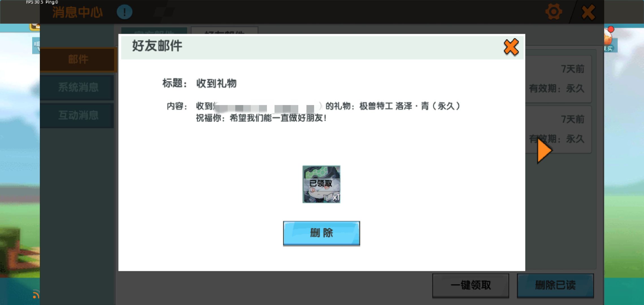Open the 官方邮件 tab
The width and height of the screenshot is (644, 305).
coord(154,31)
